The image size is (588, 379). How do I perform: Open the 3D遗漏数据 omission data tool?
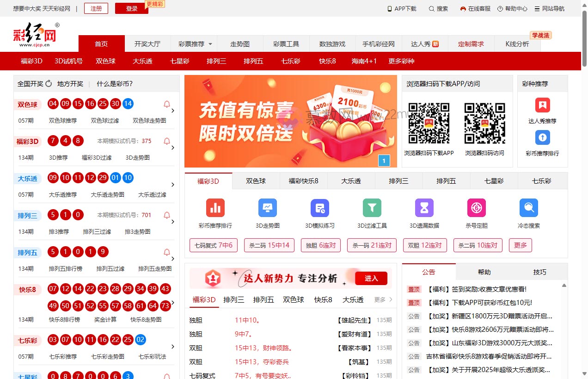(x=424, y=208)
